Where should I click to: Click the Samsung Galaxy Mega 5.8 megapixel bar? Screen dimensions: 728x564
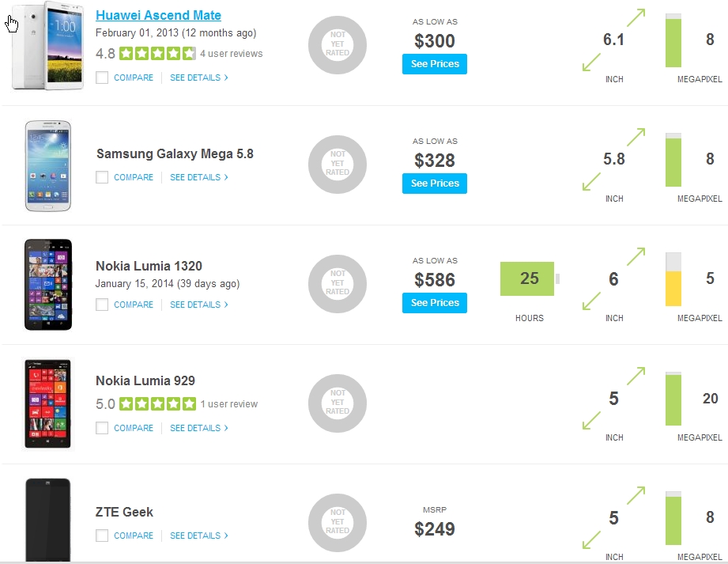(673, 160)
